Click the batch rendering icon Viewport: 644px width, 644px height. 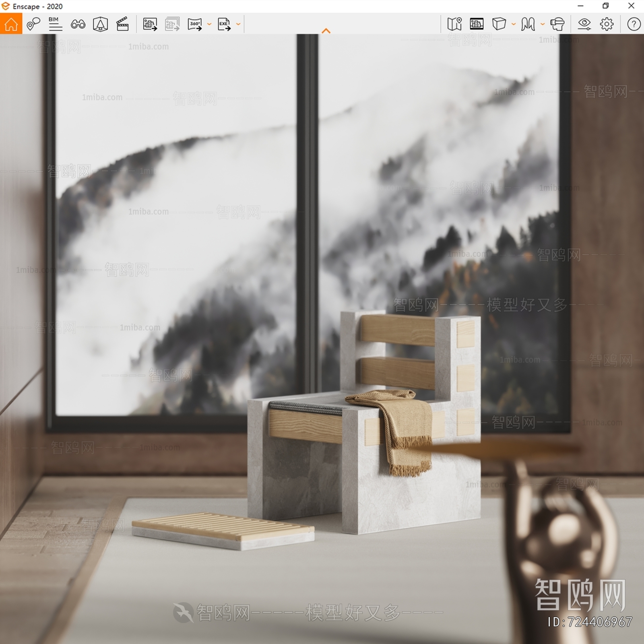172,24
